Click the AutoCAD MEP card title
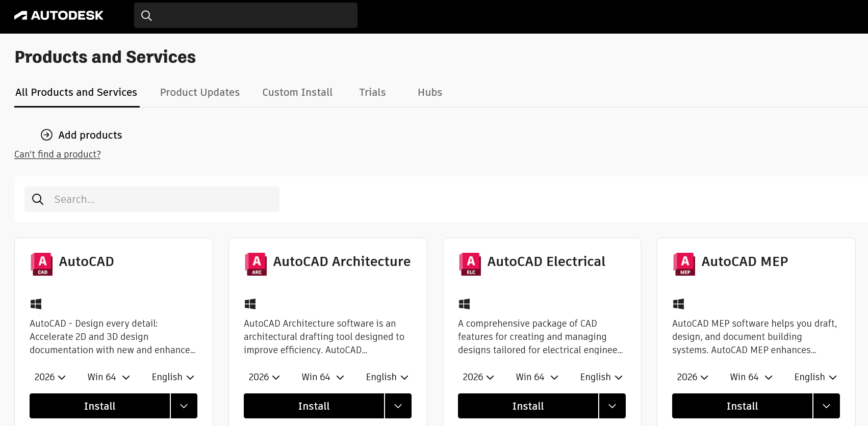 pos(745,261)
